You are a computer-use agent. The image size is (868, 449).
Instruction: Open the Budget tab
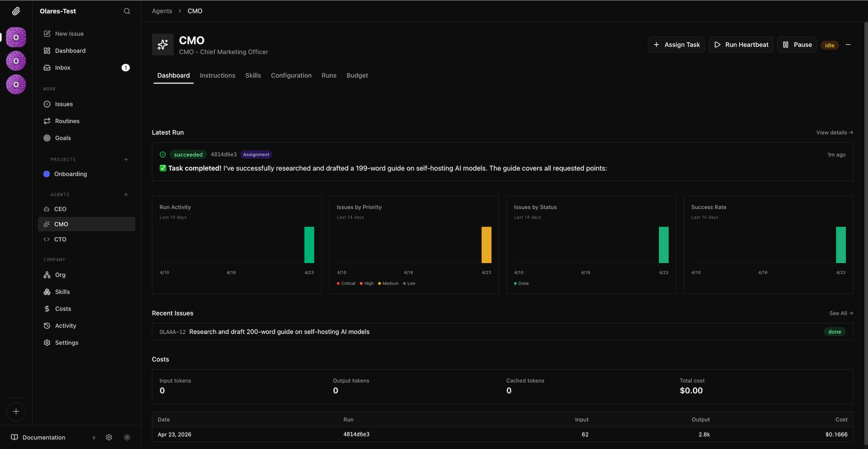point(357,76)
